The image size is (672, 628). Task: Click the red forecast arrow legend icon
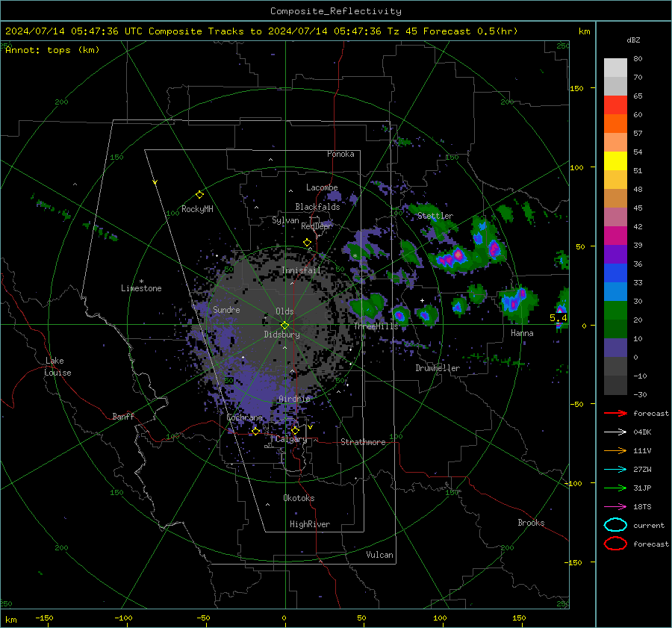point(615,413)
